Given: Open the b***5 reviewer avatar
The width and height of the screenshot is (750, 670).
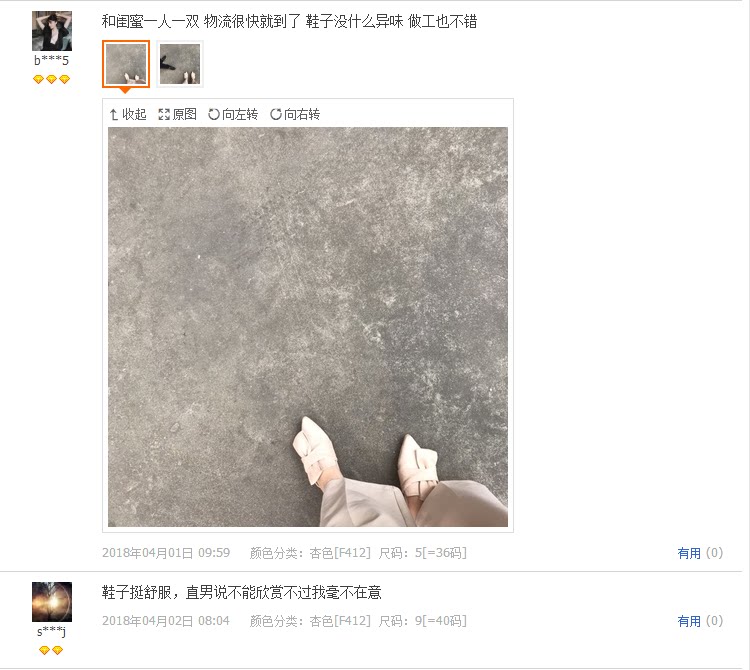Looking at the screenshot, I should [52, 31].
